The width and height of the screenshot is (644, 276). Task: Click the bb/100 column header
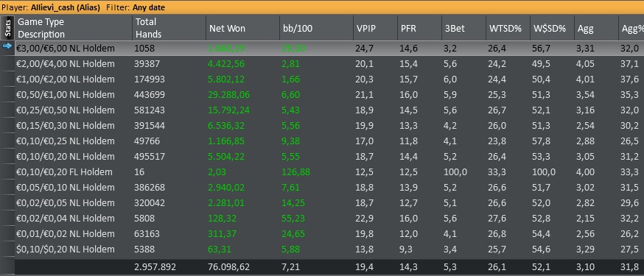click(x=316, y=28)
